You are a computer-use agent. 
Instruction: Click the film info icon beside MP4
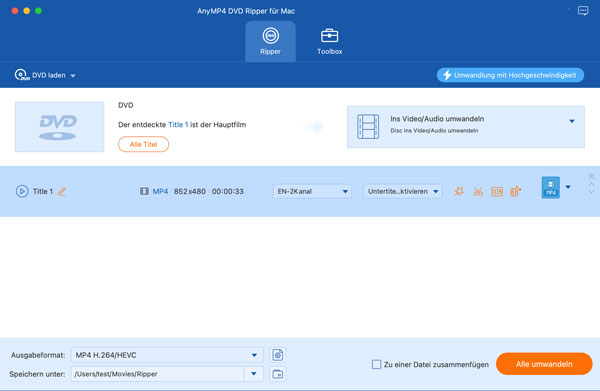click(144, 191)
